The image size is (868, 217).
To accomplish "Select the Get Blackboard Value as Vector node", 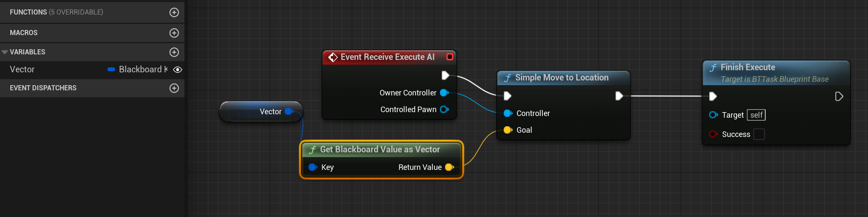I will point(380,150).
